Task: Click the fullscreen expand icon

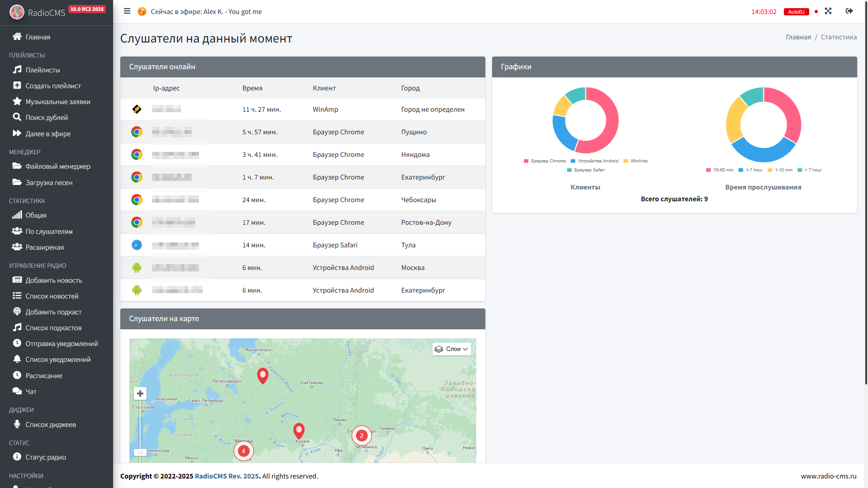Action: (x=828, y=11)
